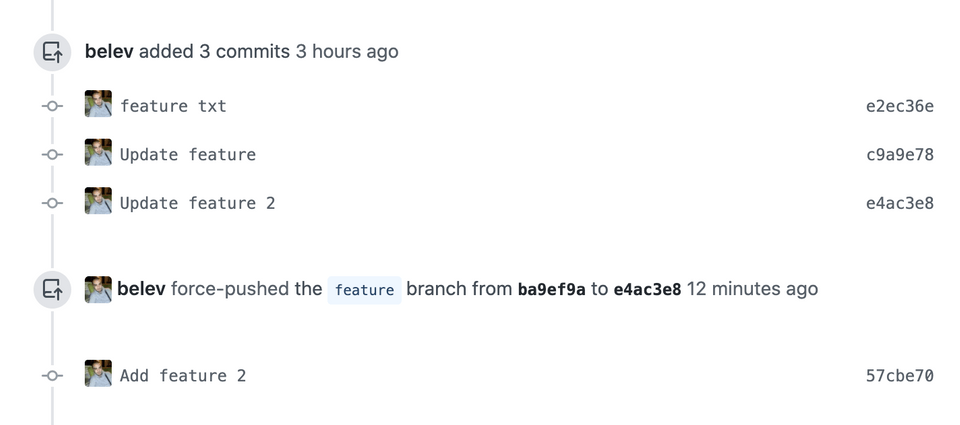Click the push icon beside the force-pushed event

[x=52, y=290]
